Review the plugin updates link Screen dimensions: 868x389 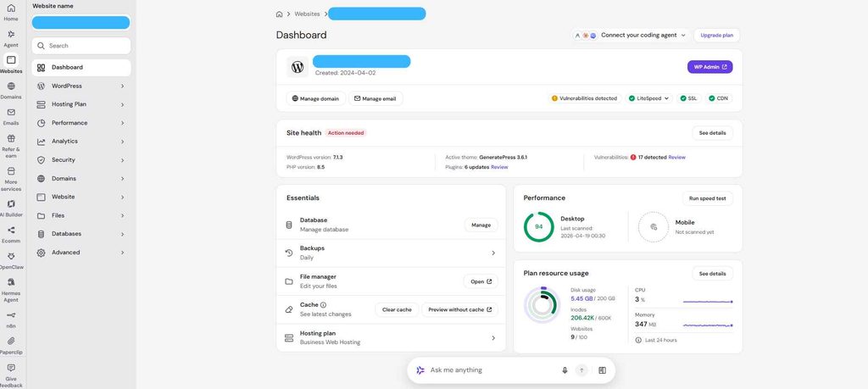(499, 167)
